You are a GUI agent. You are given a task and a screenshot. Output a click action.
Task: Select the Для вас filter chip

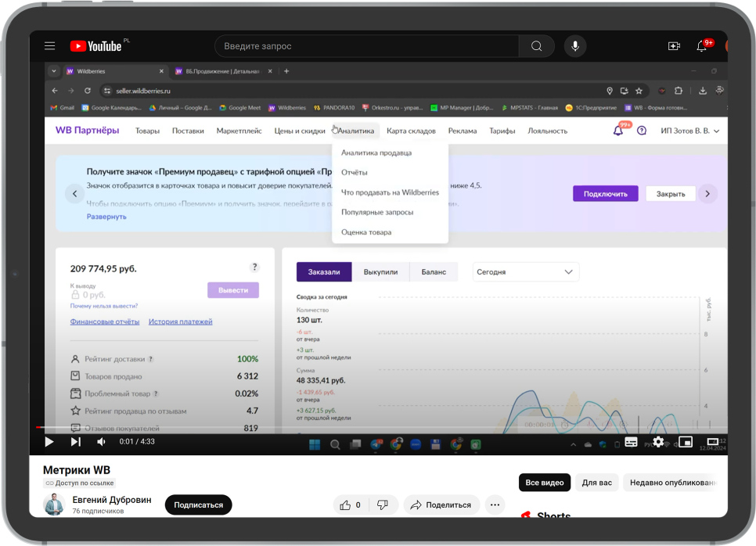(x=596, y=483)
